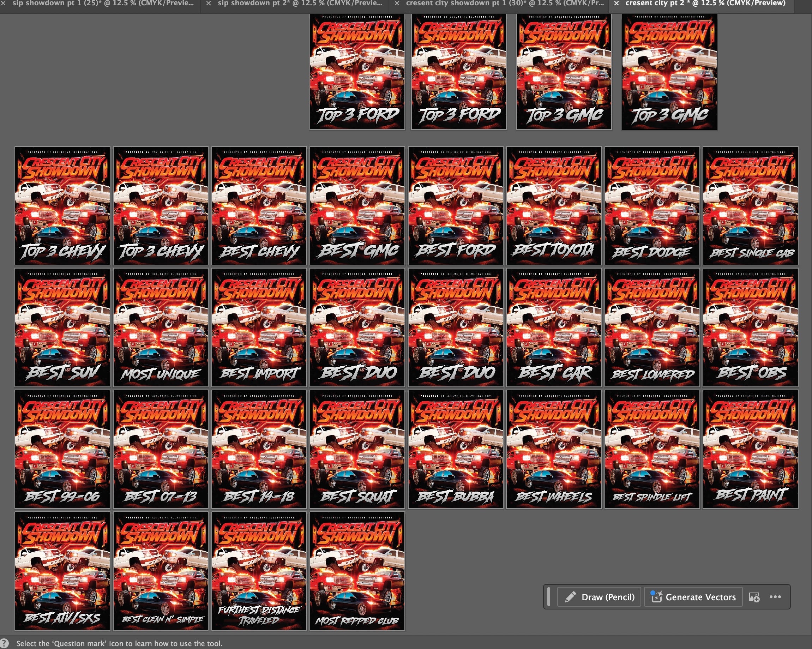Close the 'cresent city pt 2' tab
This screenshot has width=812, height=649.
(x=616, y=4)
